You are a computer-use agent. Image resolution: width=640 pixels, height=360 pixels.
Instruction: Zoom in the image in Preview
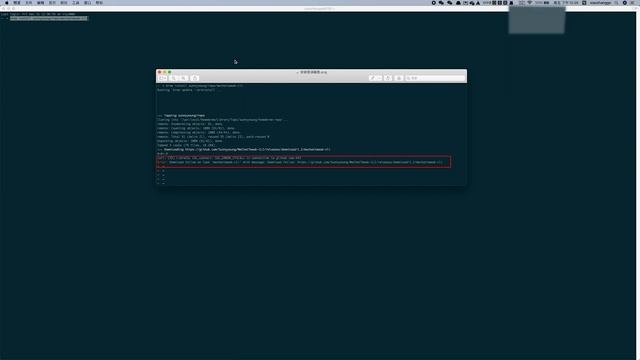[184, 78]
